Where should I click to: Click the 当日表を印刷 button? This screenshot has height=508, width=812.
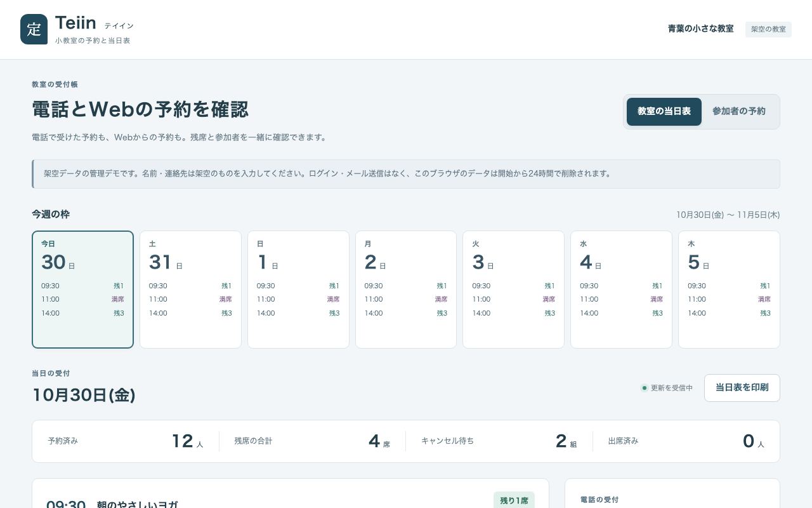coord(742,388)
